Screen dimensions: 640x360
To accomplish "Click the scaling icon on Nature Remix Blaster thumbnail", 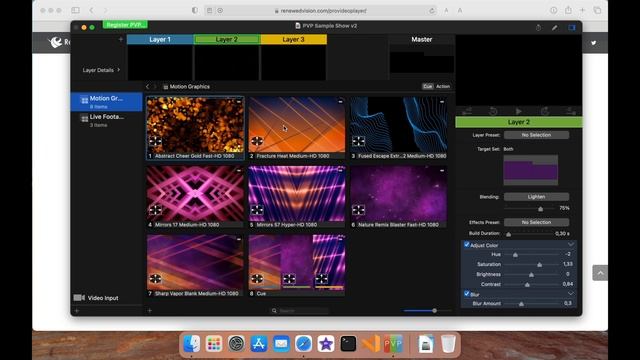I will [x=358, y=210].
